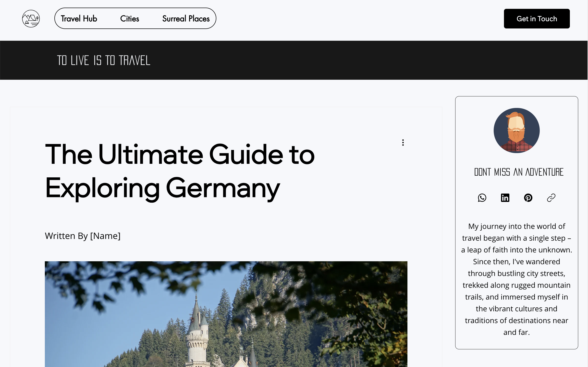Click the mountain logo icon in header
588x367 pixels.
[x=31, y=19]
